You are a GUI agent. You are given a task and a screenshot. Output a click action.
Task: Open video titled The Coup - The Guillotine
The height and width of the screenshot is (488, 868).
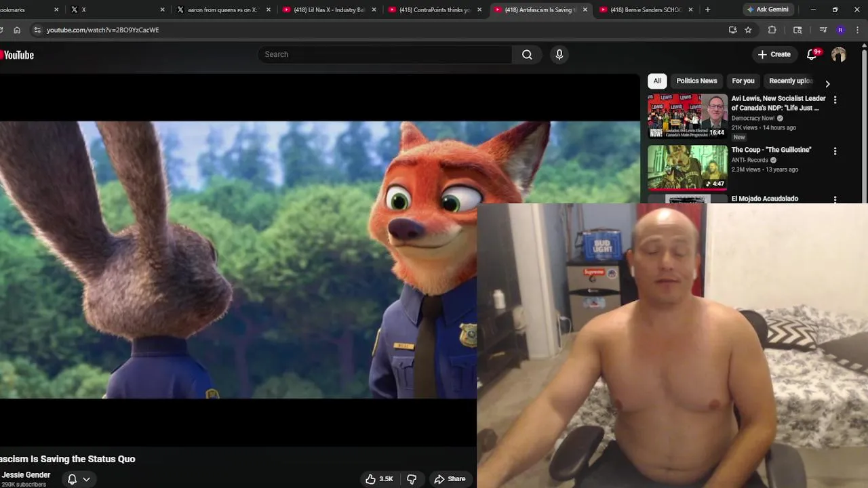pyautogui.click(x=771, y=150)
